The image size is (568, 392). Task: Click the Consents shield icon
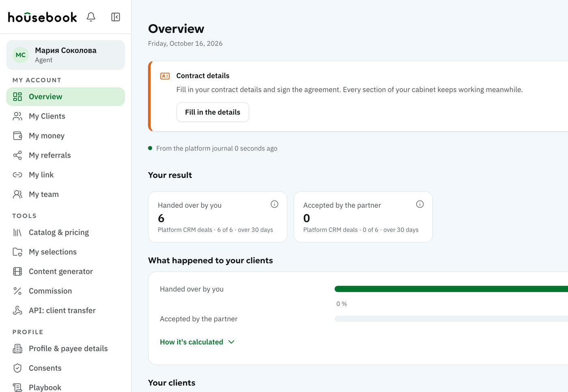click(x=17, y=368)
